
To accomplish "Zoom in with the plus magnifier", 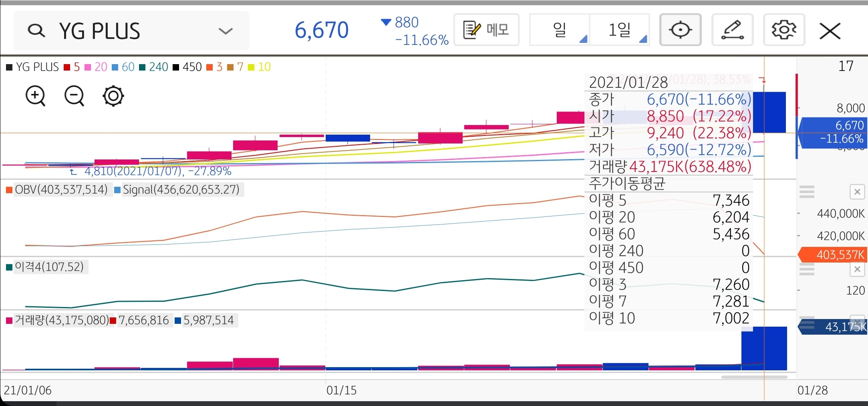I will click(x=36, y=96).
